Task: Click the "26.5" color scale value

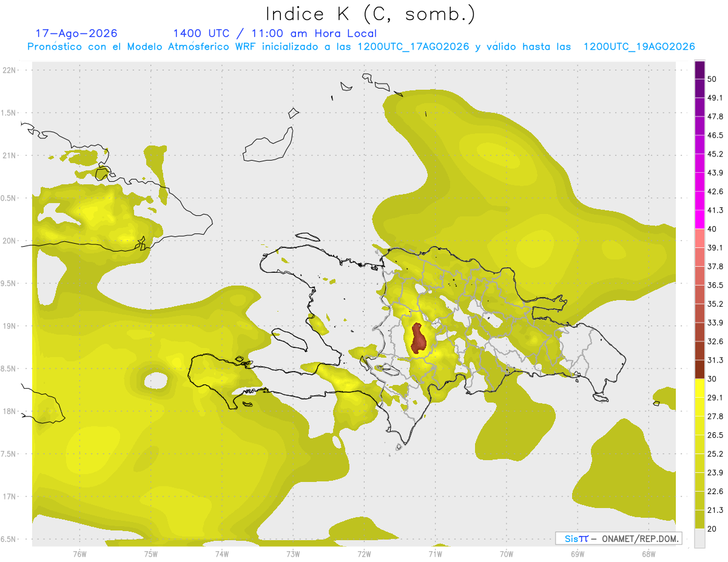Action: click(715, 435)
